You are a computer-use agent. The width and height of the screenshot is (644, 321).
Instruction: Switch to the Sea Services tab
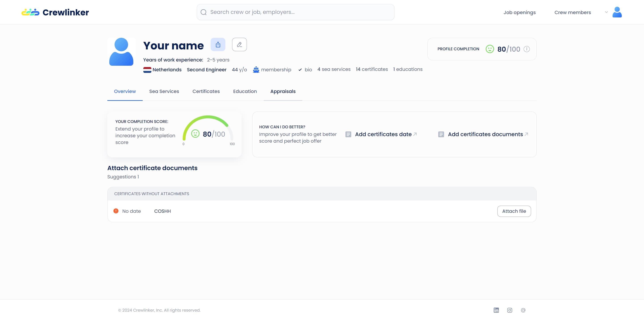tap(164, 91)
